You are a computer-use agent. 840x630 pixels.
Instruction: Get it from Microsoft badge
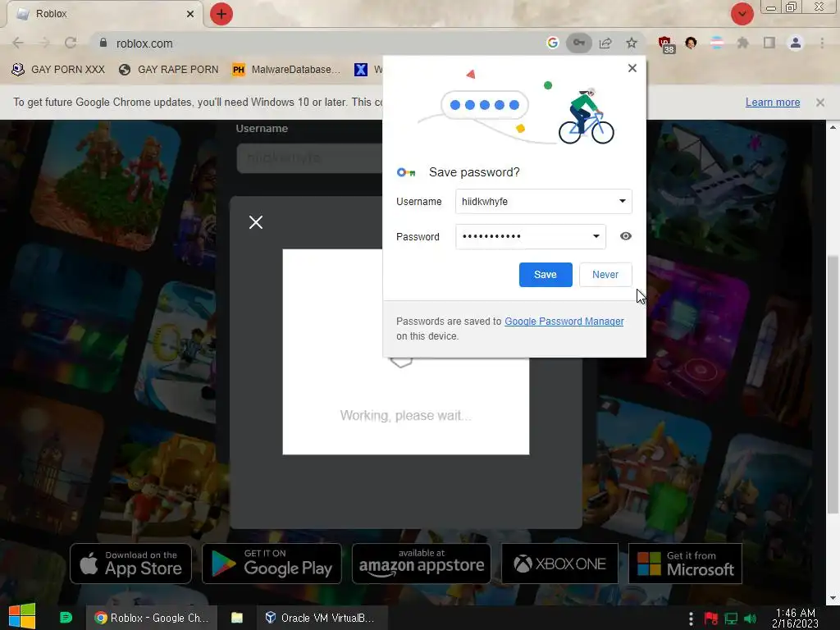pos(685,564)
